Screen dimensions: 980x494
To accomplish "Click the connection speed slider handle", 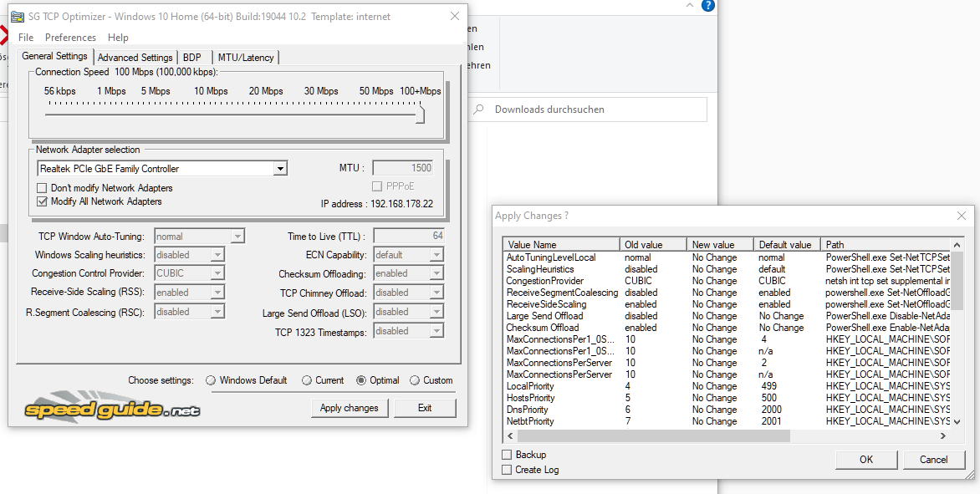I will point(420,115).
